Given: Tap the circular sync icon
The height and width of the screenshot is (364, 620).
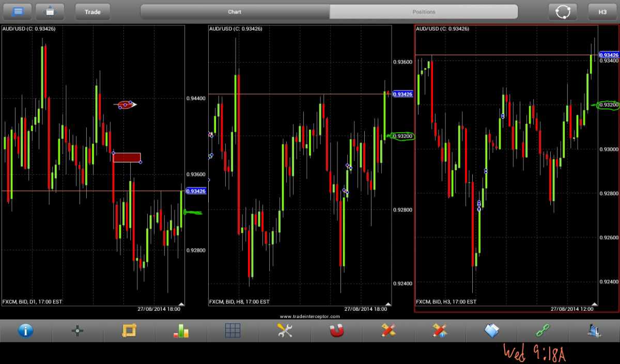Looking at the screenshot, I should point(563,11).
